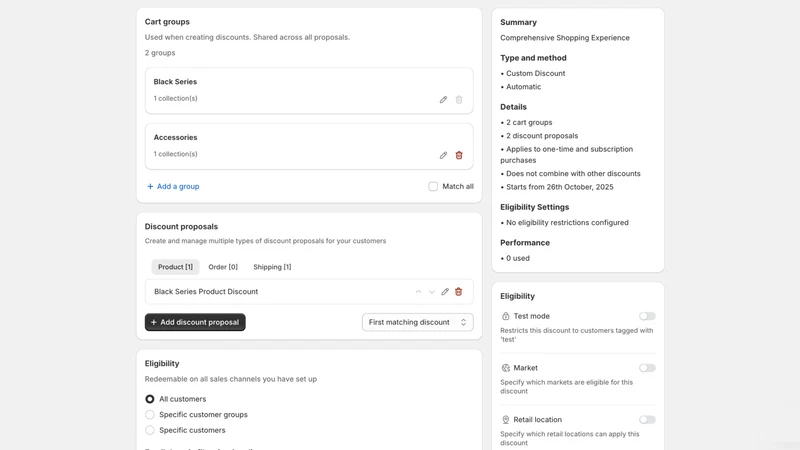Switch to the Shipping [1] tab

(x=272, y=267)
